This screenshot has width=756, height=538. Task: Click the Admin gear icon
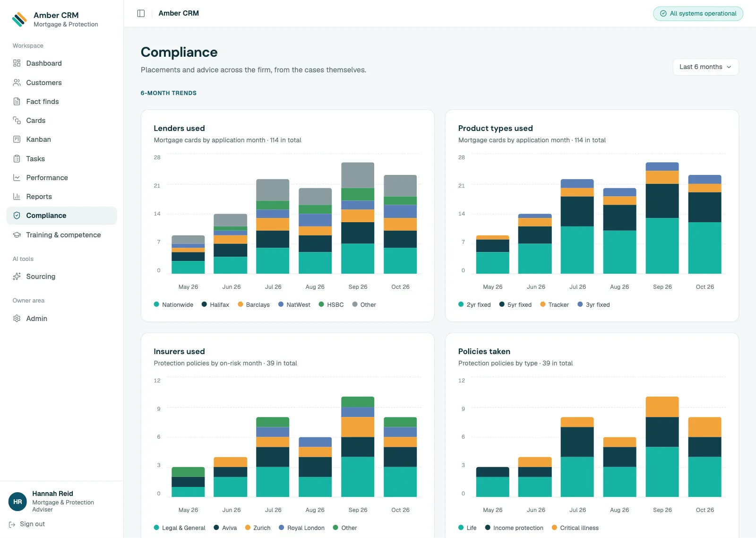point(17,319)
